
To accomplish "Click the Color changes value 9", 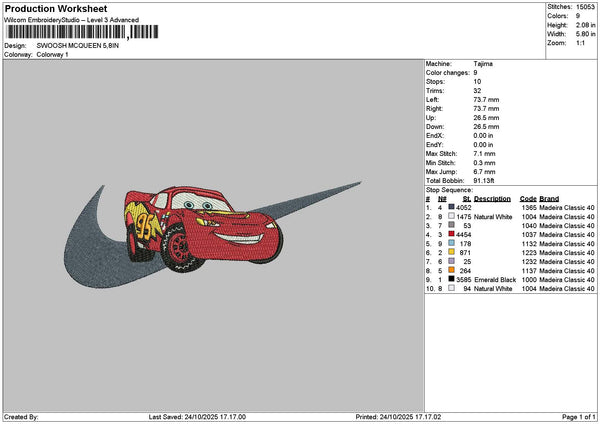I will click(475, 73).
